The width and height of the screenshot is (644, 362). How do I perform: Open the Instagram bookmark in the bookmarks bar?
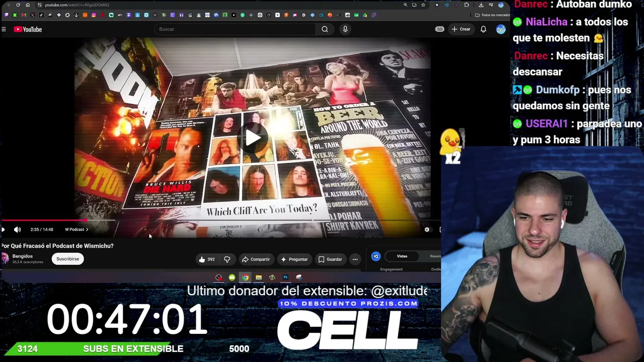pos(94,15)
